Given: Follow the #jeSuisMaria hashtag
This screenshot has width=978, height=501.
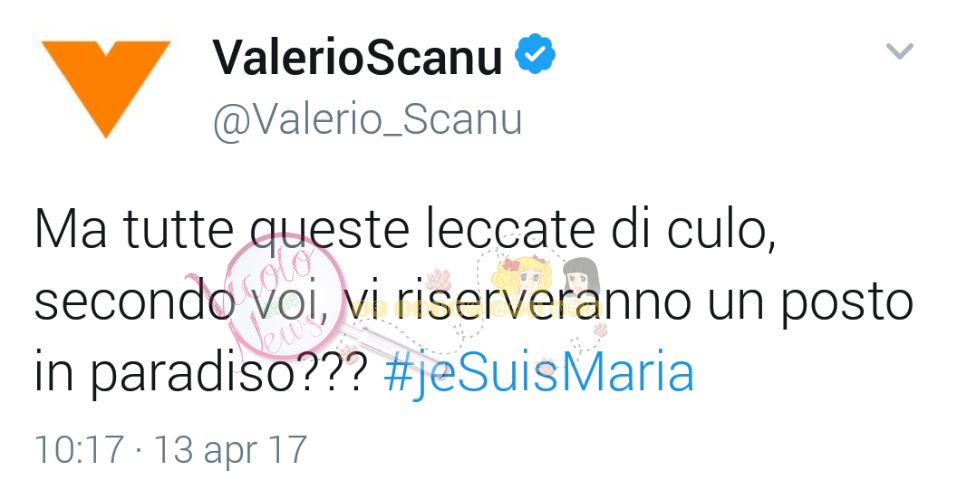Looking at the screenshot, I should [539, 373].
